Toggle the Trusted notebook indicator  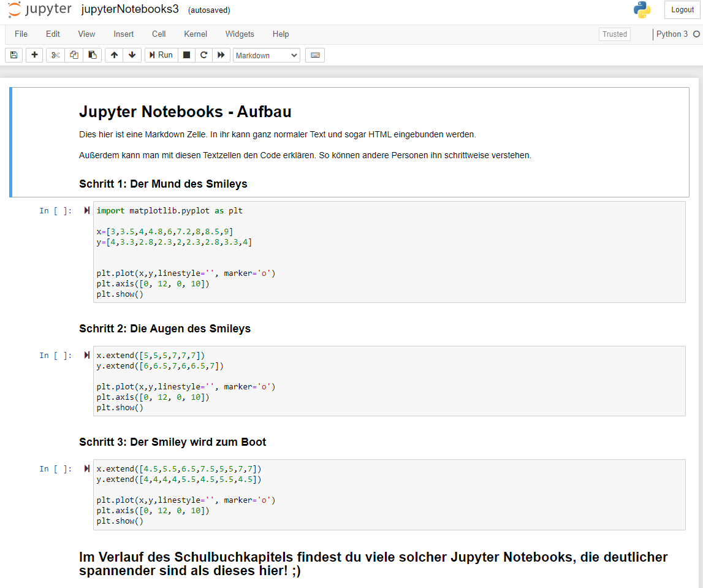(615, 34)
